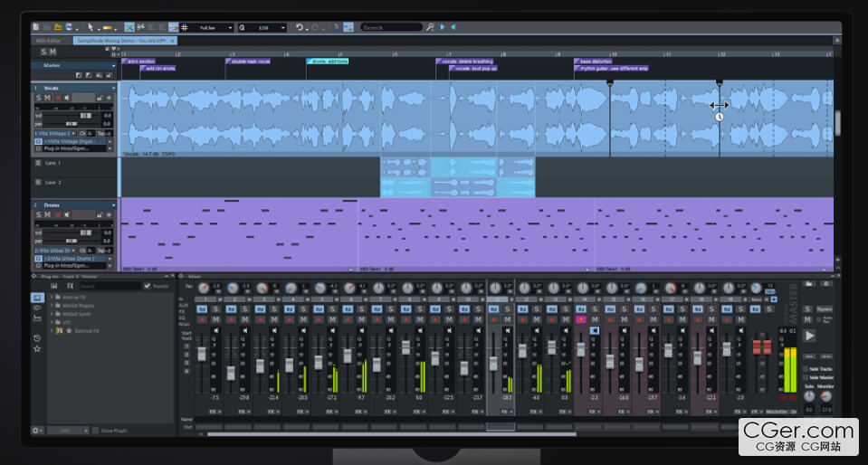Screen dimensions: 868x465
Task: Click the red master fader in the mixer
Action: pyautogui.click(x=761, y=348)
